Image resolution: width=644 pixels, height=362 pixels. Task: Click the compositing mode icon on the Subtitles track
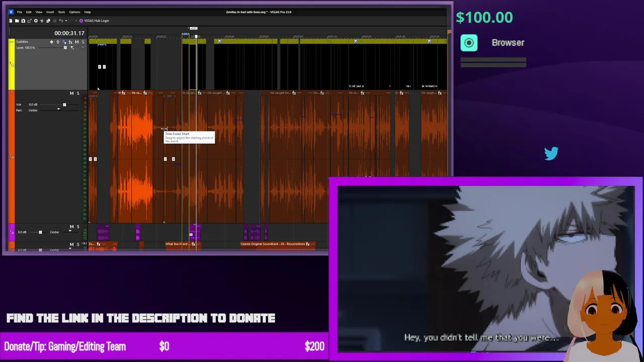(x=64, y=42)
